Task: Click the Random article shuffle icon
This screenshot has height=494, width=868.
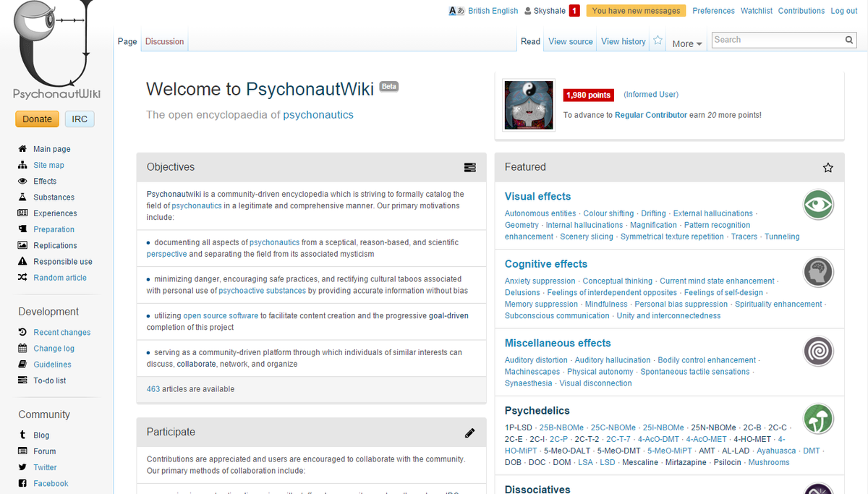Action: tap(21, 277)
